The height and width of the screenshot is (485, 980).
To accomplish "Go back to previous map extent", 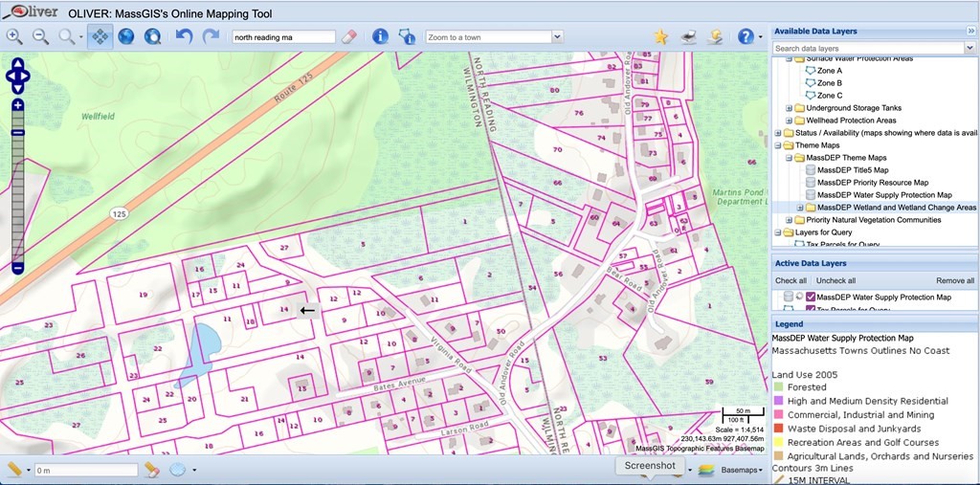I will [184, 36].
